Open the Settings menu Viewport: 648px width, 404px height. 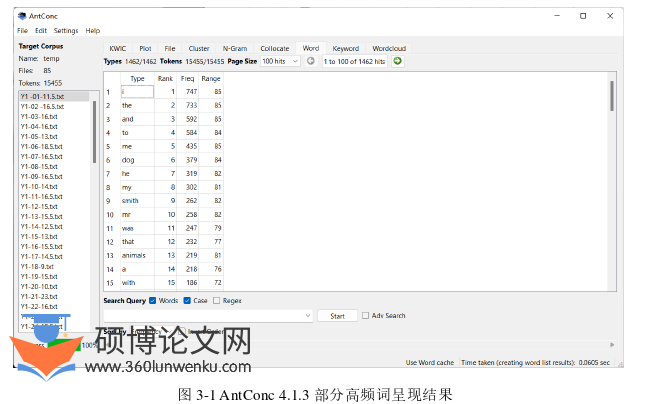pos(66,31)
